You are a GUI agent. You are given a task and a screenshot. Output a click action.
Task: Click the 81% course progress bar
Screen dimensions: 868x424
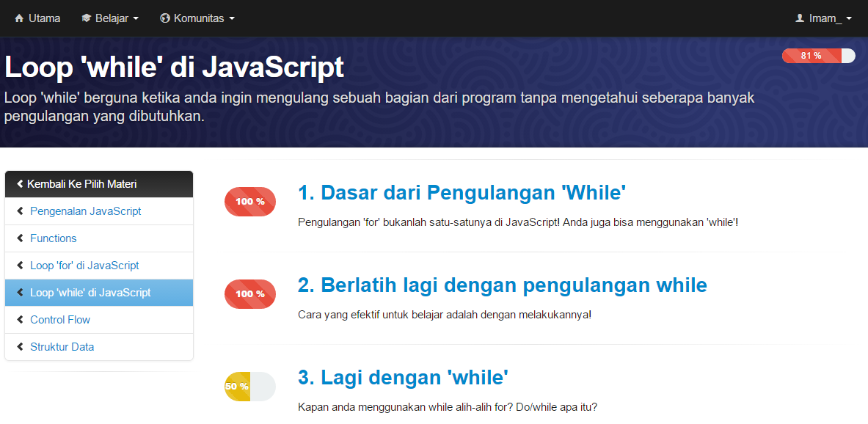(819, 55)
